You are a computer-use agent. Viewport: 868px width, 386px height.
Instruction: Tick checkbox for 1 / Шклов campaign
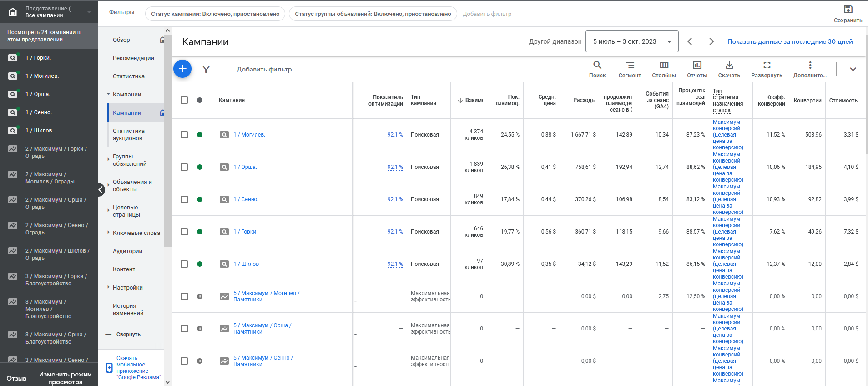click(x=184, y=264)
